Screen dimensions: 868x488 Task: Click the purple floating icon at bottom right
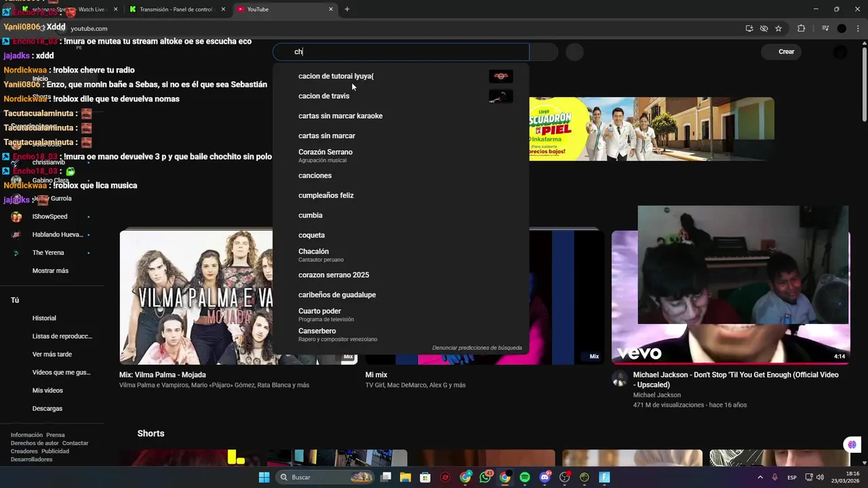[852, 445]
